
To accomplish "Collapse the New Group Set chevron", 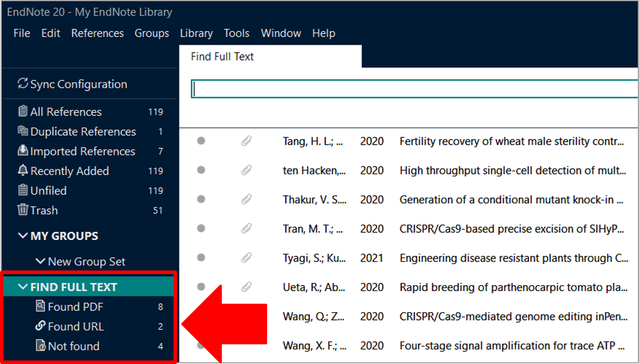I will click(41, 261).
